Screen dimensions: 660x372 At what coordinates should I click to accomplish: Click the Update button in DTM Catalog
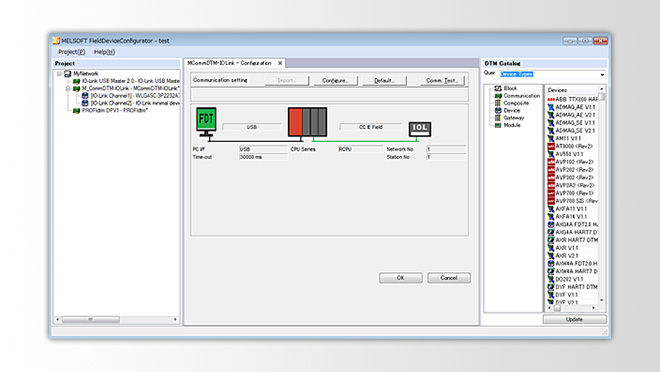575,319
